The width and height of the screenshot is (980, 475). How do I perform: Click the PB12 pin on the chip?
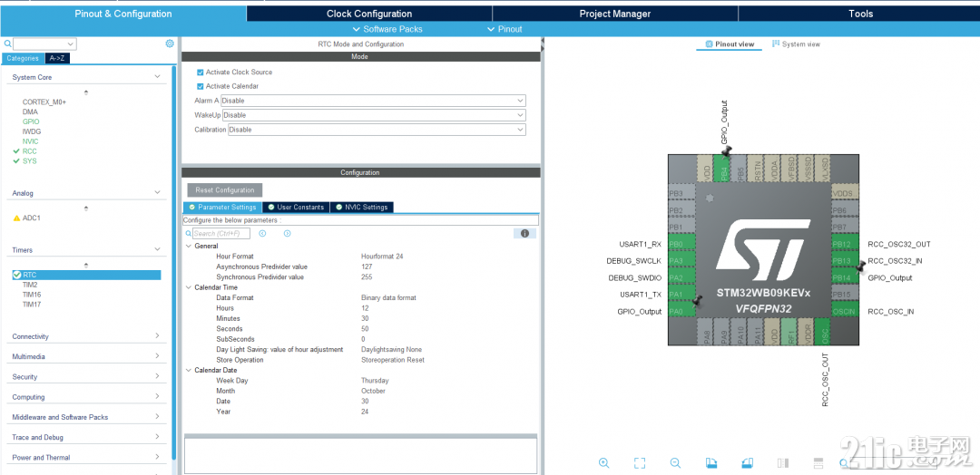pyautogui.click(x=845, y=244)
